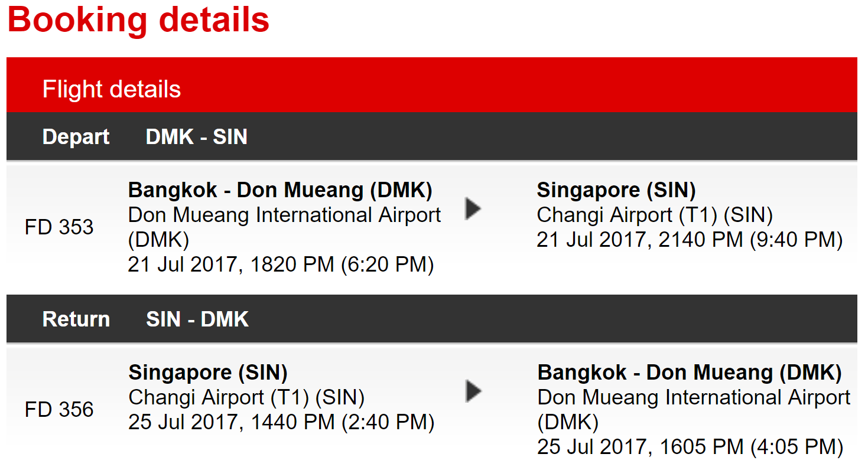Click the Return SIN - DMK section bar
Image resolution: width=868 pixels, height=467 pixels.
click(432, 319)
